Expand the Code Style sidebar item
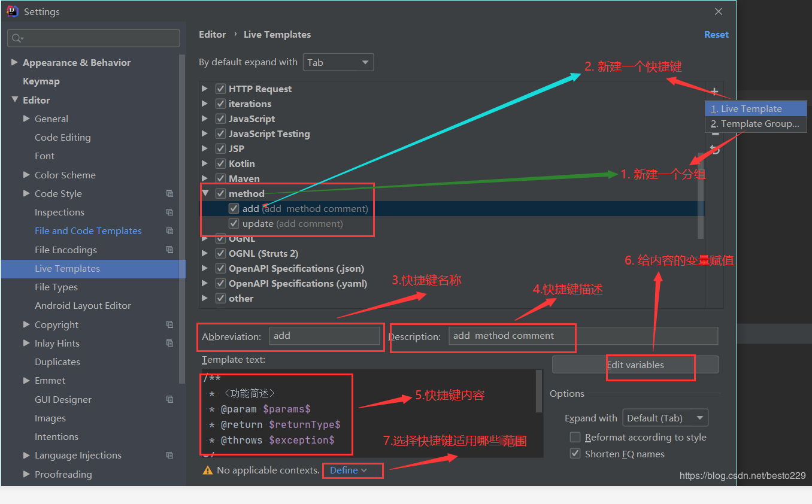812x504 pixels. [26, 193]
